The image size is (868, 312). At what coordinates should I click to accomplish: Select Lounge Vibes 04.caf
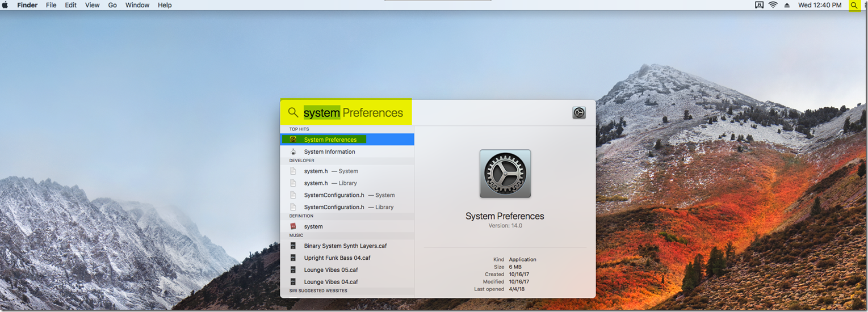pyautogui.click(x=347, y=282)
